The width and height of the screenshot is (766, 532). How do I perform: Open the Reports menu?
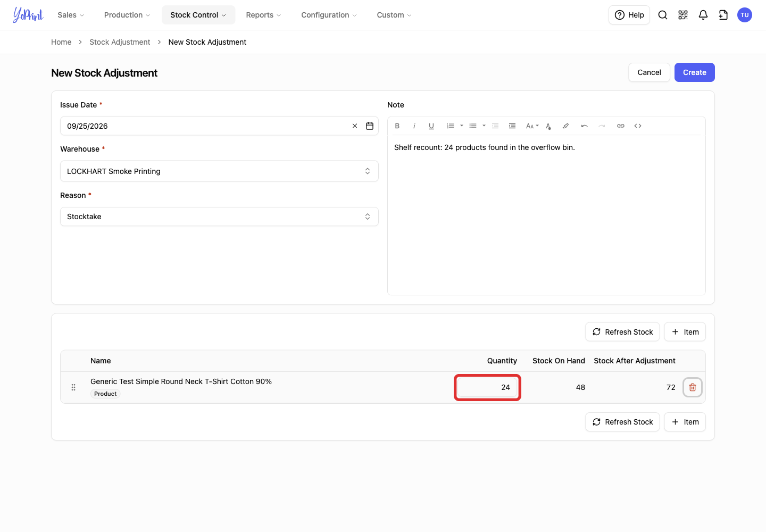tap(263, 15)
